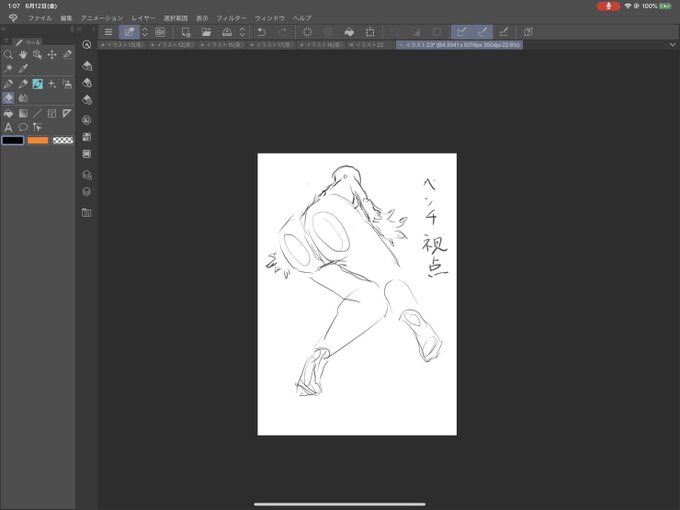Toggle the highlighted edit-mode command bar button
Screen dimensions: 680x510
(129, 32)
